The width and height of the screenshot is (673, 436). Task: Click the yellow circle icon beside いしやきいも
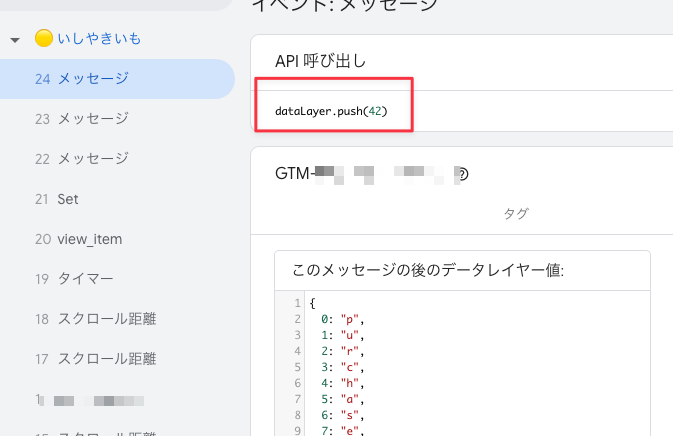(x=44, y=38)
